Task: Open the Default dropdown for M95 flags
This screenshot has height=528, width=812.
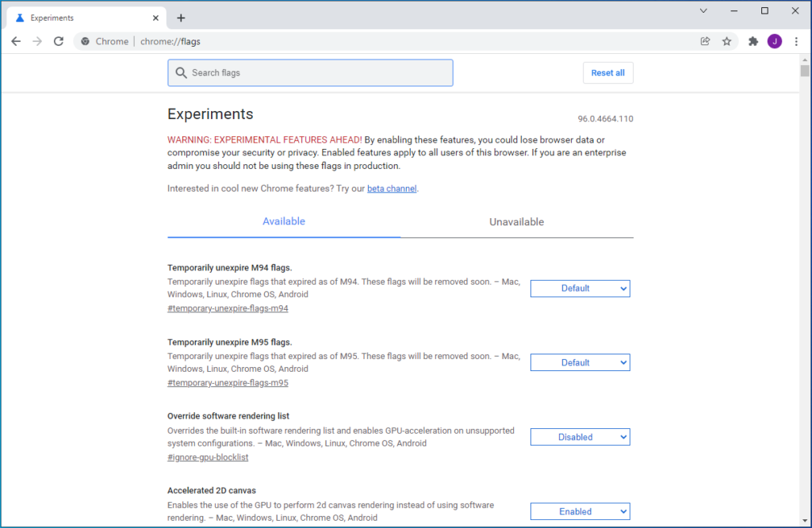Action: [580, 362]
